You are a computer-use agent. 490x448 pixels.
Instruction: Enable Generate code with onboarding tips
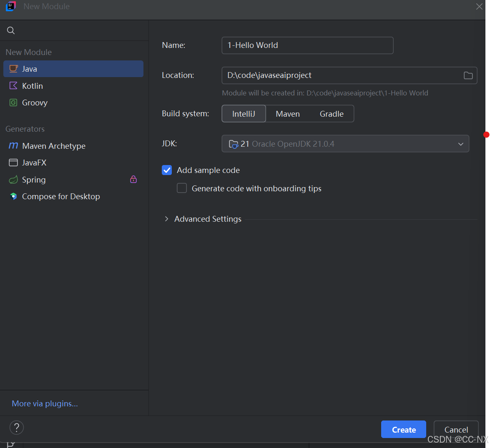[x=182, y=188]
